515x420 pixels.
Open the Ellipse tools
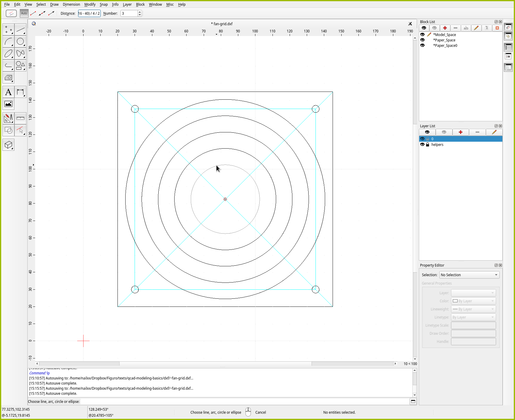(8, 53)
